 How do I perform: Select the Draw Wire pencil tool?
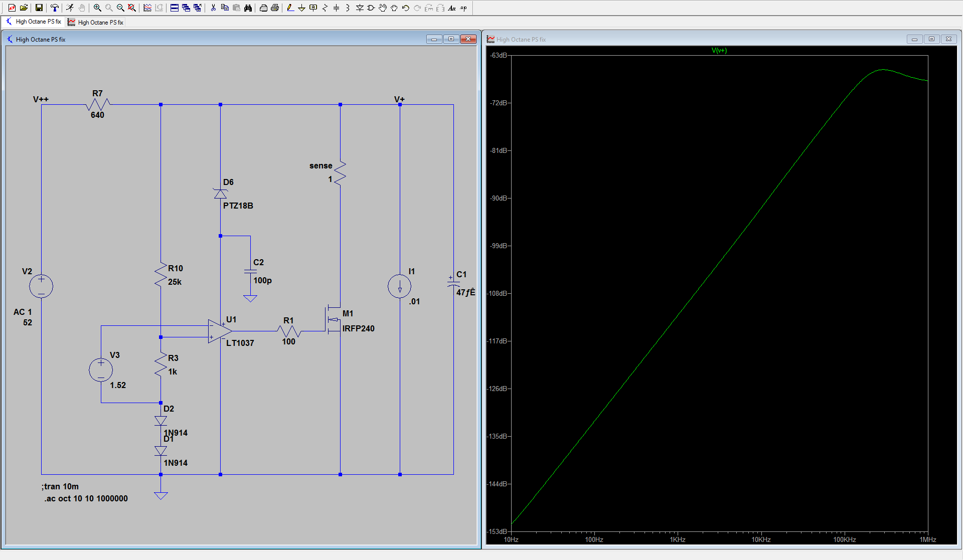pos(290,8)
